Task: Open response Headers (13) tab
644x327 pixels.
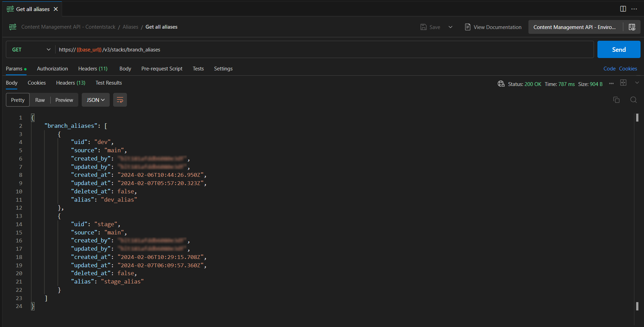Action: coord(71,83)
